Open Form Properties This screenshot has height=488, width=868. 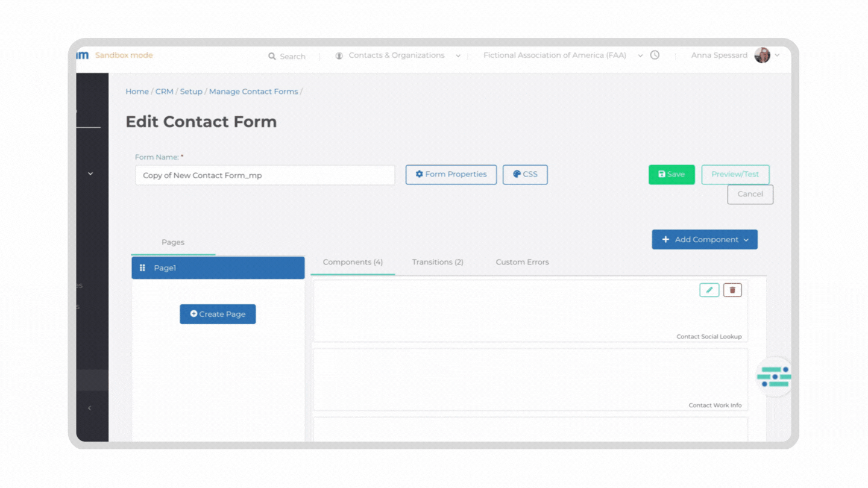[451, 174]
